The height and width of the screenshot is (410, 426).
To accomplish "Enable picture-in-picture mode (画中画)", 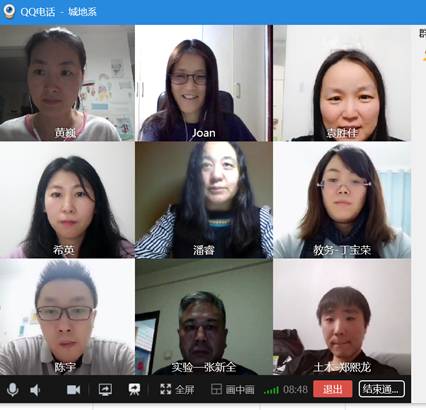I will [x=233, y=389].
